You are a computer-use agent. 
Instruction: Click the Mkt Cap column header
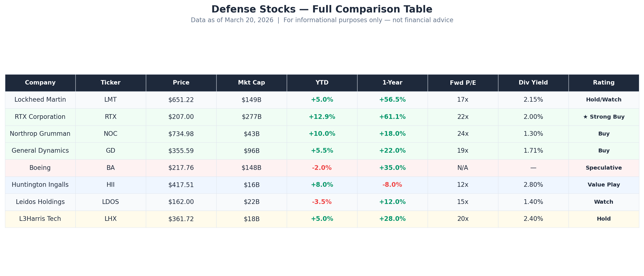click(251, 83)
